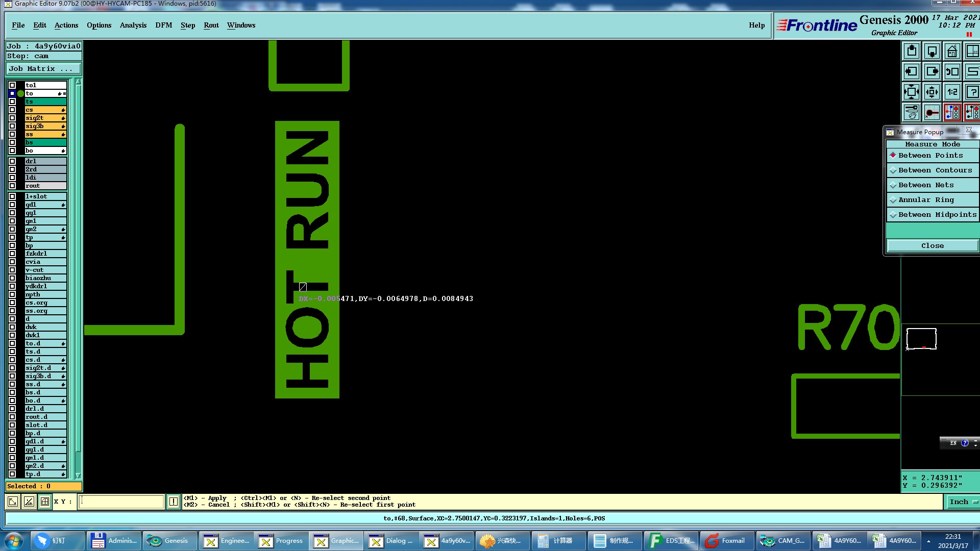Viewport: 980px width, 551px height.
Task: Click the layer list scroll-down arrow
Action: coord(78,475)
